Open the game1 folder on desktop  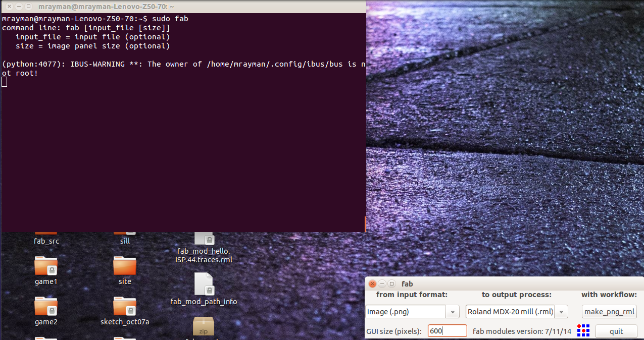(46, 266)
